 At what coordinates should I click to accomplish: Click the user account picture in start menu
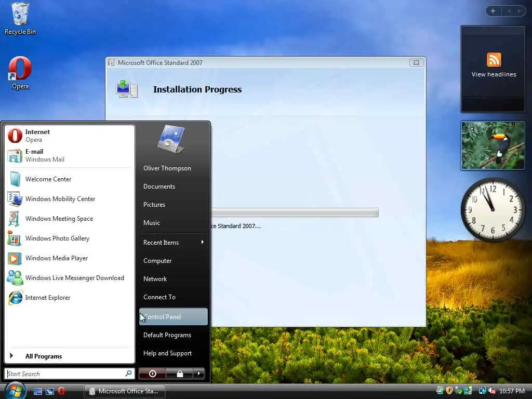click(171, 139)
